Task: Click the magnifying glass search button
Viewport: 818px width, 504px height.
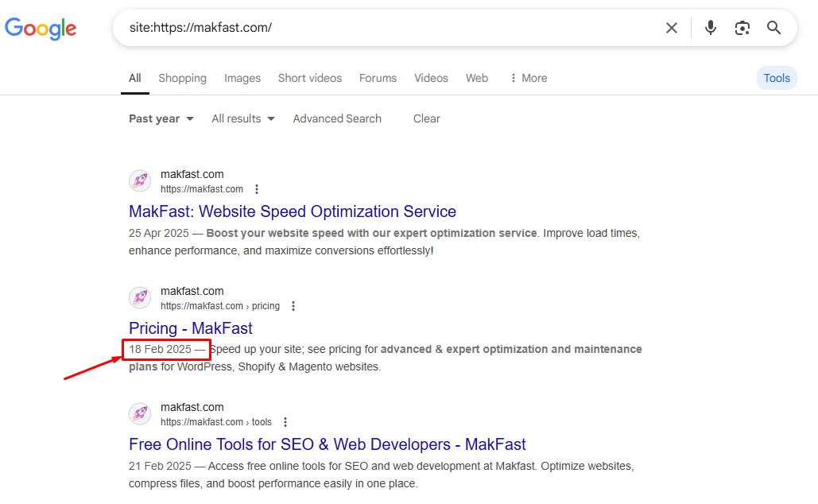Action: (774, 28)
